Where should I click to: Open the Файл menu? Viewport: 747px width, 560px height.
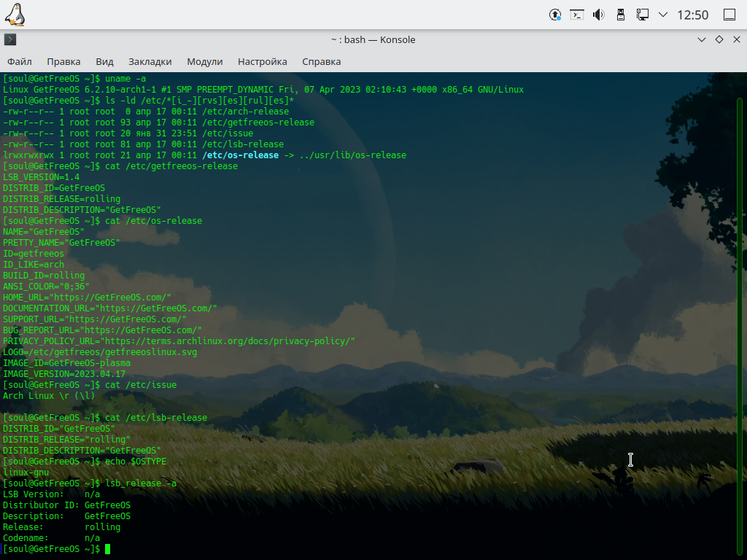(20, 61)
